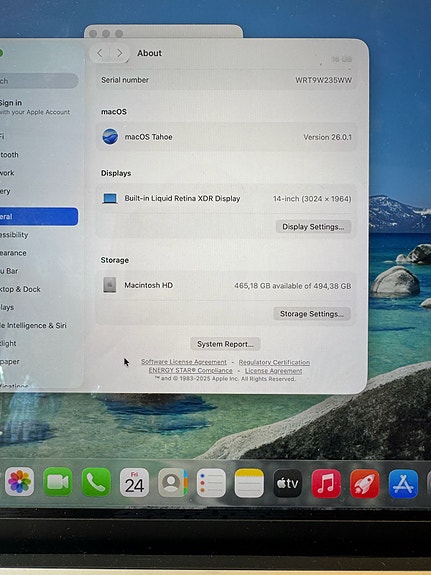431x575 pixels.
Task: Open the Software License Agreement link
Action: click(184, 362)
